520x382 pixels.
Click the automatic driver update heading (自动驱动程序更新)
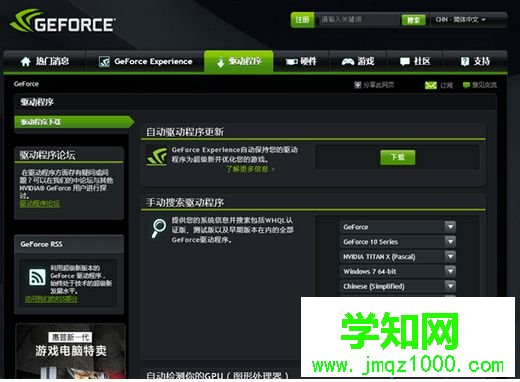(x=185, y=132)
